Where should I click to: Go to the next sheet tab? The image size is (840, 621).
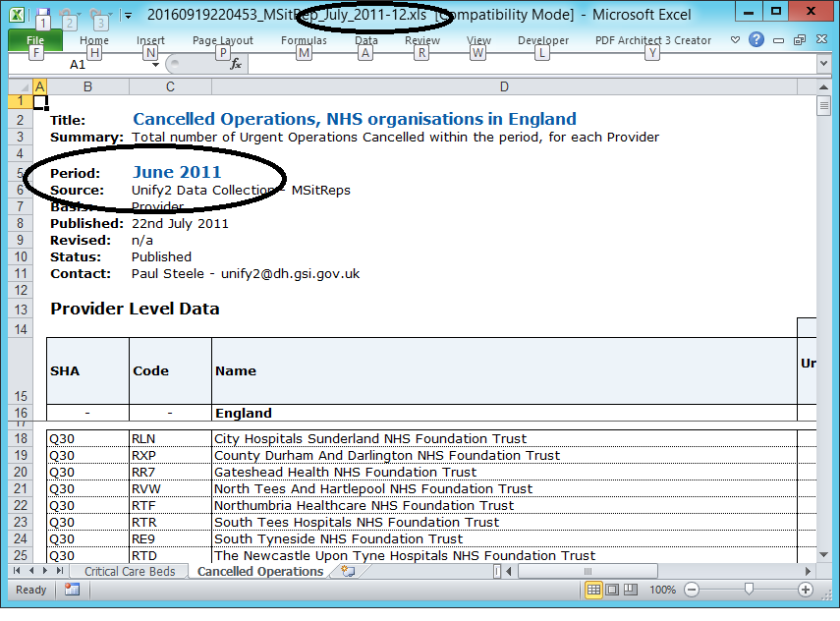(45, 571)
